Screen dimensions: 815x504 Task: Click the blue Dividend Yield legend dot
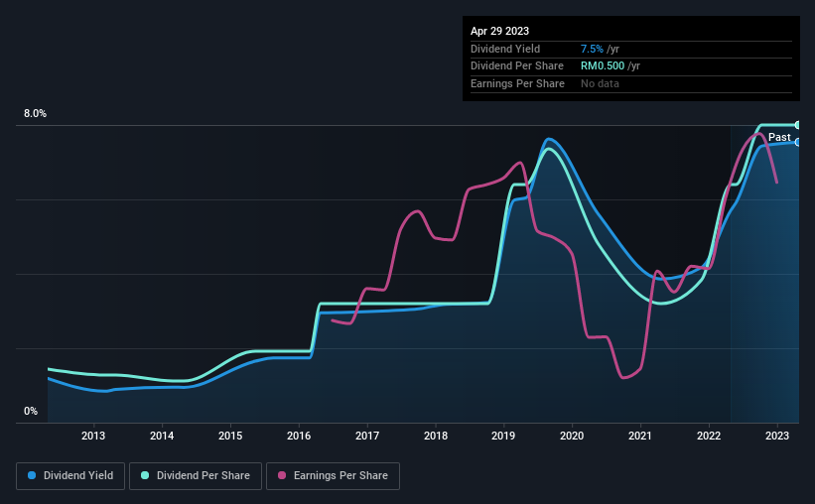click(32, 475)
